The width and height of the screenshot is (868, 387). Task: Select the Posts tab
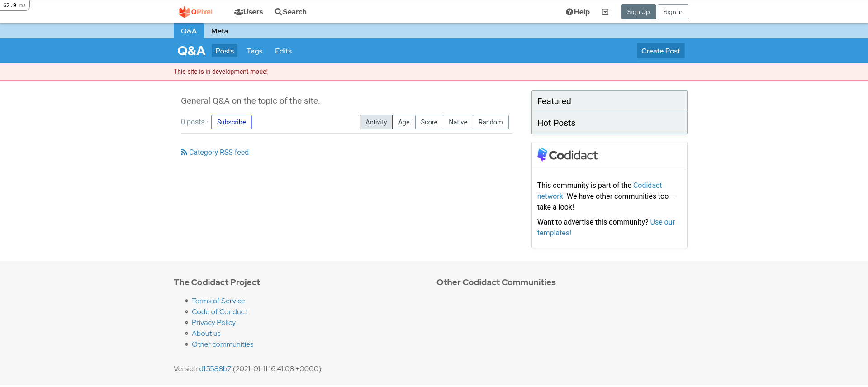224,51
